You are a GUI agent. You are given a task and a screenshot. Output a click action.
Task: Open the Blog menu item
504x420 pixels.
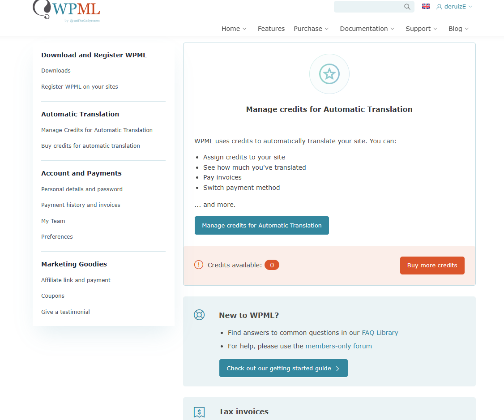pyautogui.click(x=455, y=29)
